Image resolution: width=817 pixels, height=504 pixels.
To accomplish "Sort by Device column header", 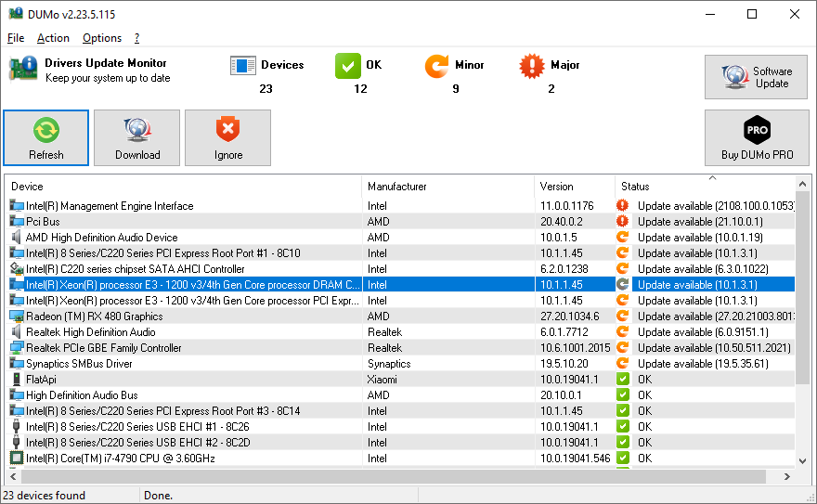I will point(183,187).
